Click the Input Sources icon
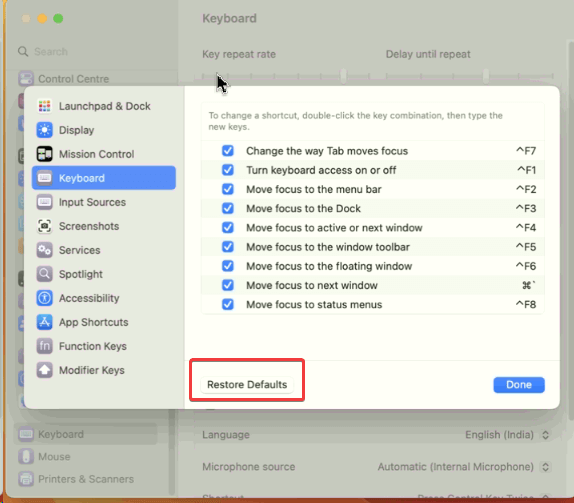 point(45,202)
